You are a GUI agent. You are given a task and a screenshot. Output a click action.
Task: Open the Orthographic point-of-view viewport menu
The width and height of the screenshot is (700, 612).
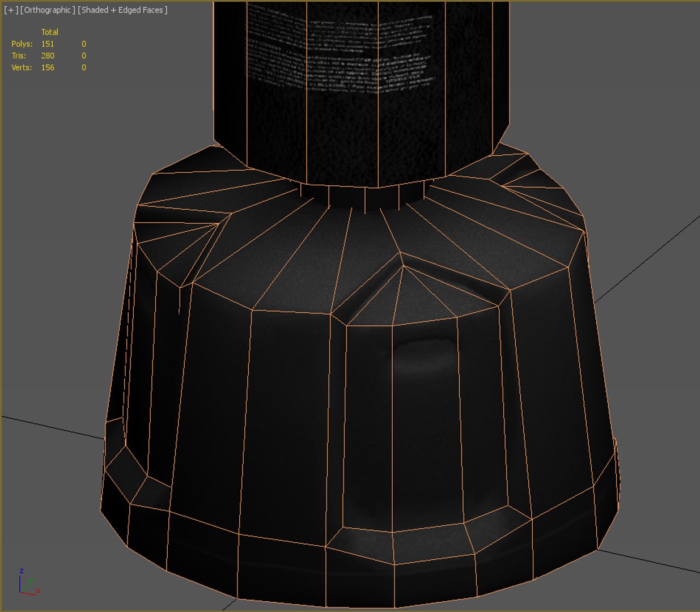[x=48, y=10]
